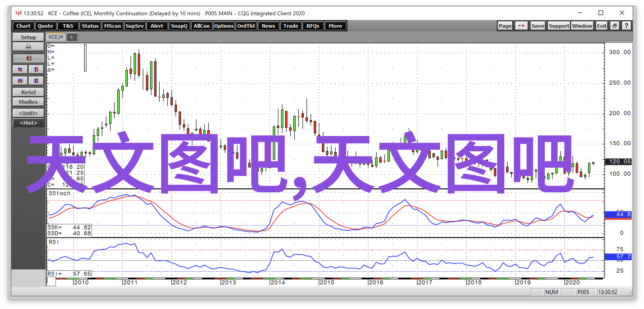Image resolution: width=644 pixels, height=309 pixels.
Task: Open the SnapQ snap quote
Action: [179, 26]
